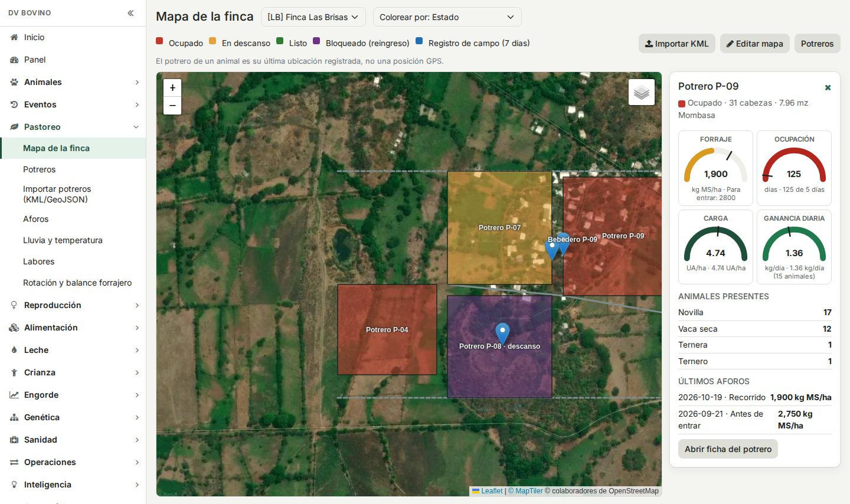
Task: Expand the Operaciones submenu chevron
Action: [x=137, y=462]
